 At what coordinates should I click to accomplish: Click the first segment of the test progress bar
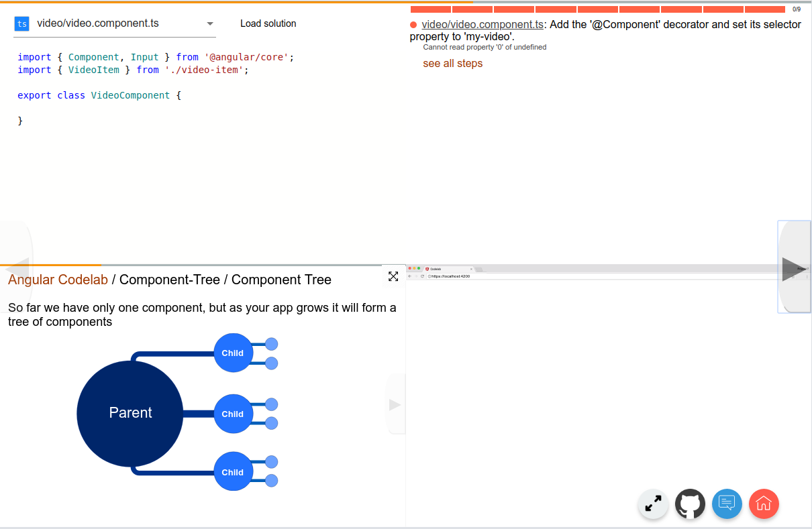(x=431, y=9)
